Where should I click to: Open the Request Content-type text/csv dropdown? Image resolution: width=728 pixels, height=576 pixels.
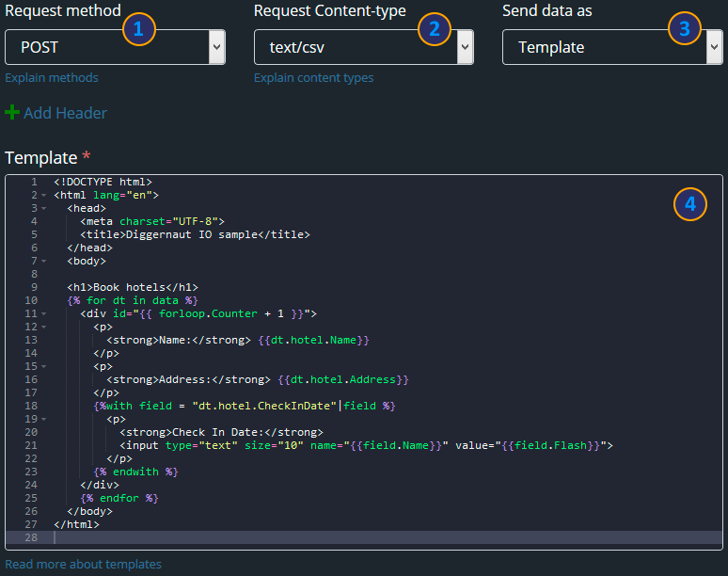tap(363, 47)
